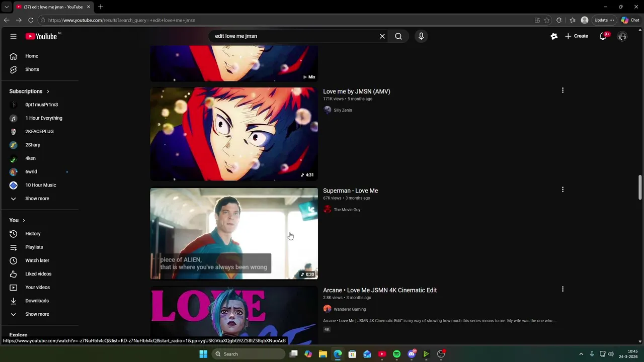Go to the YouTube home logo
Screen dimensions: 644x362
click(x=41, y=36)
